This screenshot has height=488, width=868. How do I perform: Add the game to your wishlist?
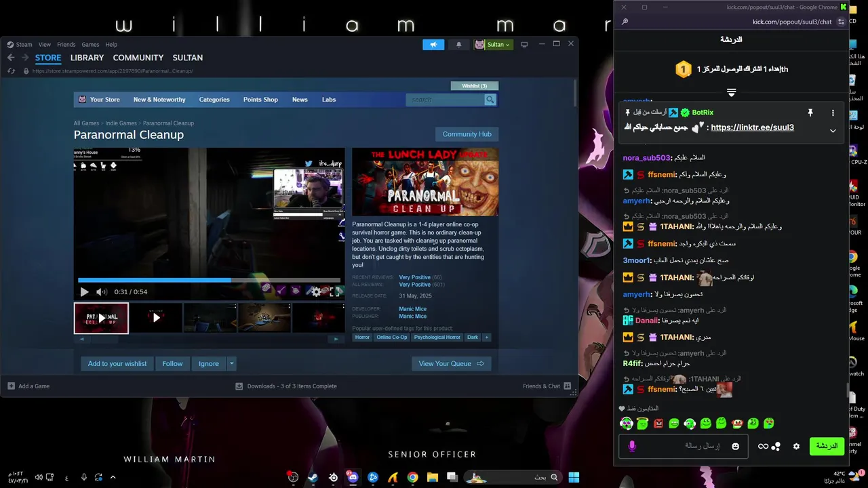click(117, 364)
